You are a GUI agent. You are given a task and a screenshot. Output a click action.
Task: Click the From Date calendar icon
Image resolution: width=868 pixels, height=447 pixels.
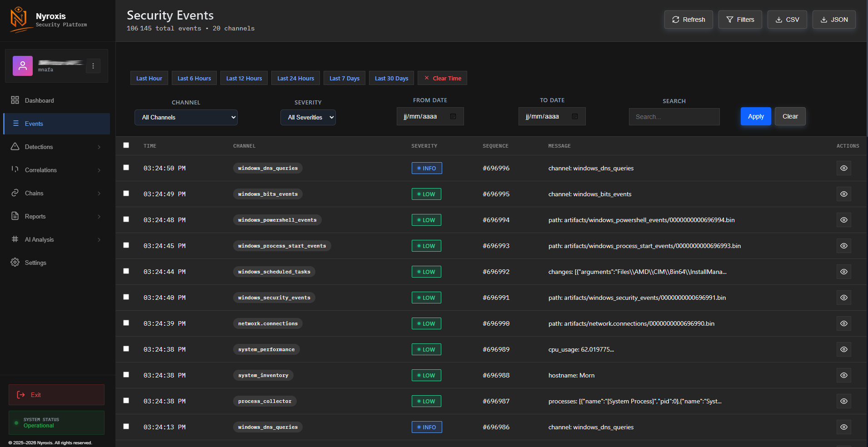453,116
